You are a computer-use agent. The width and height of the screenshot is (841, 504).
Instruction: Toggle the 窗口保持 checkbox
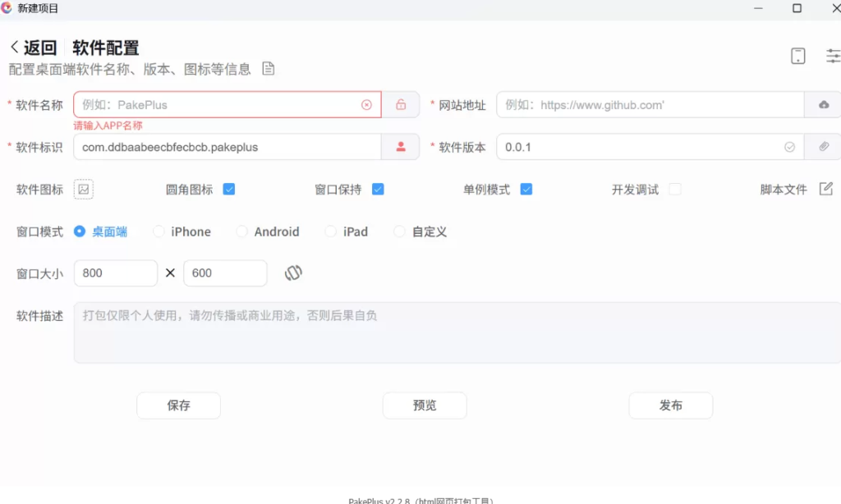point(378,190)
